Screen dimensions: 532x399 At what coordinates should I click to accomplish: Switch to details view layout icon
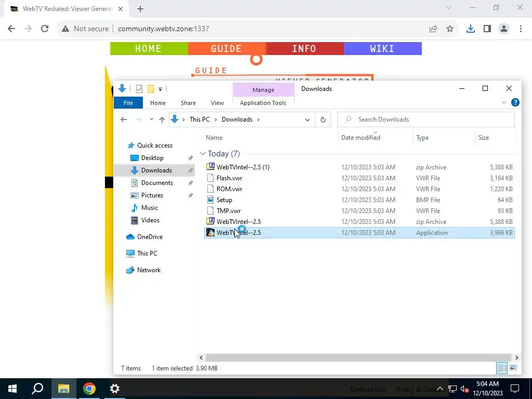502,368
